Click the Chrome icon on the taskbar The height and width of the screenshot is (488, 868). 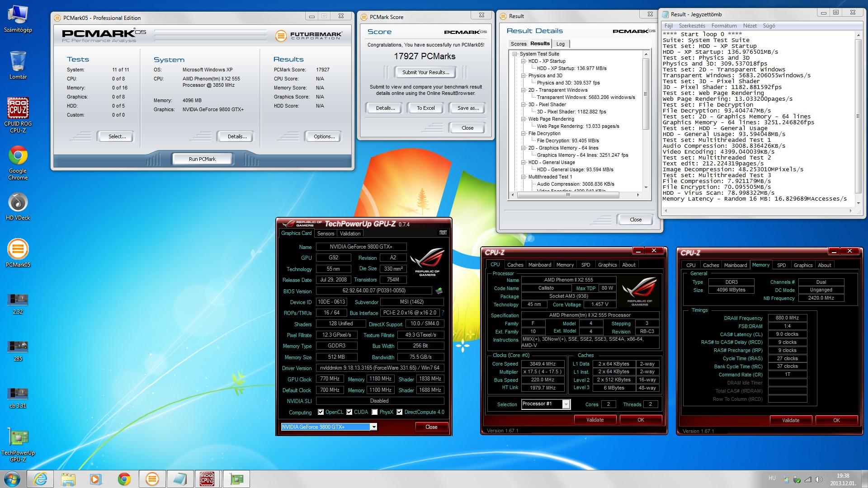click(x=124, y=479)
